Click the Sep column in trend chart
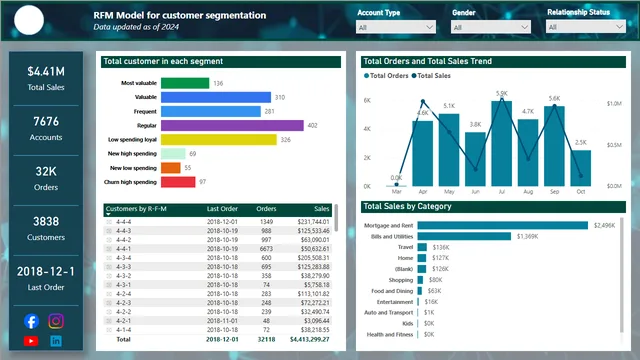 (554, 146)
